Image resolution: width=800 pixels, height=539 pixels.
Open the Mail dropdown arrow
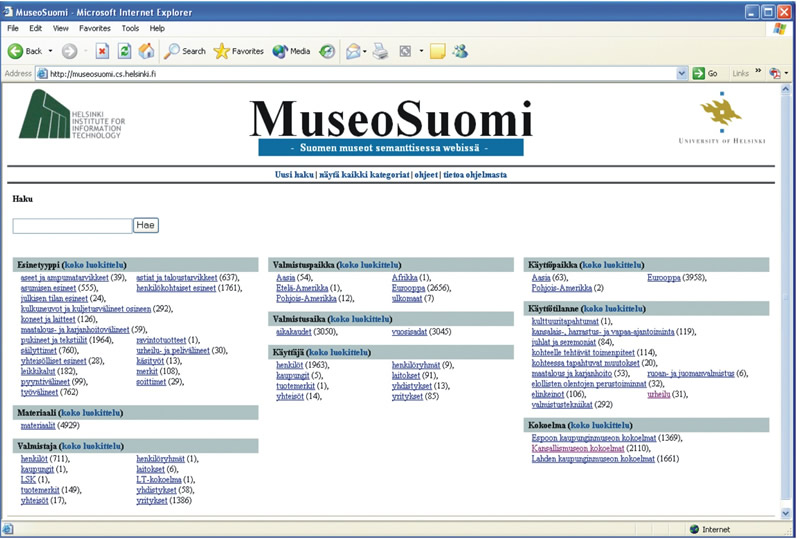[364, 51]
